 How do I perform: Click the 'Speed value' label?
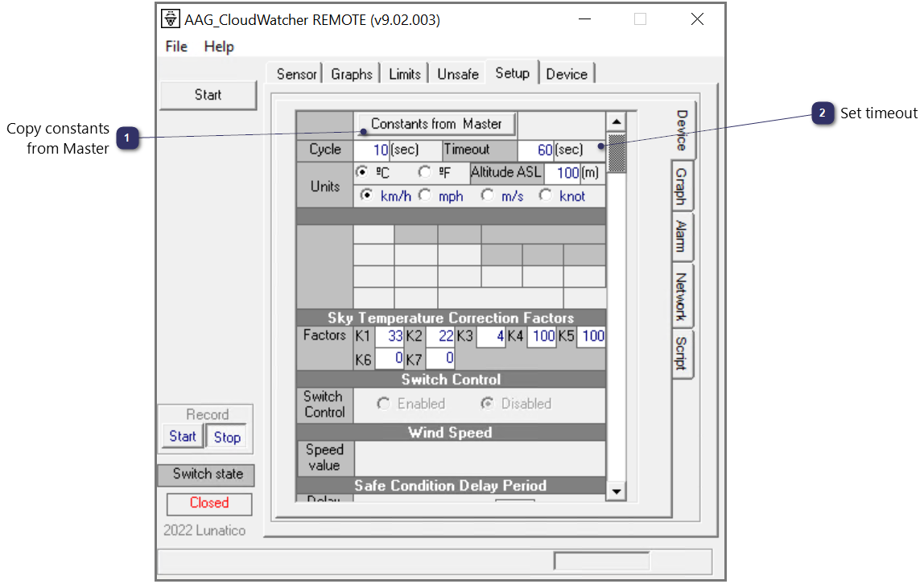(x=324, y=458)
